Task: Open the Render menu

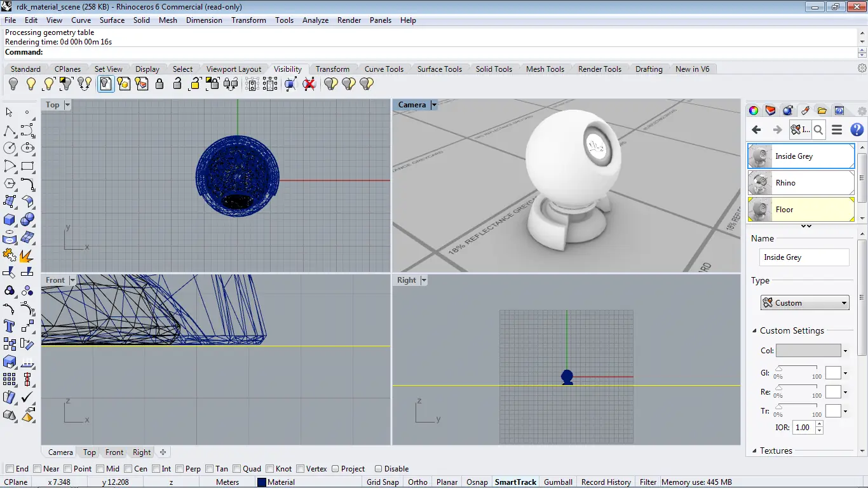Action: pyautogui.click(x=349, y=20)
